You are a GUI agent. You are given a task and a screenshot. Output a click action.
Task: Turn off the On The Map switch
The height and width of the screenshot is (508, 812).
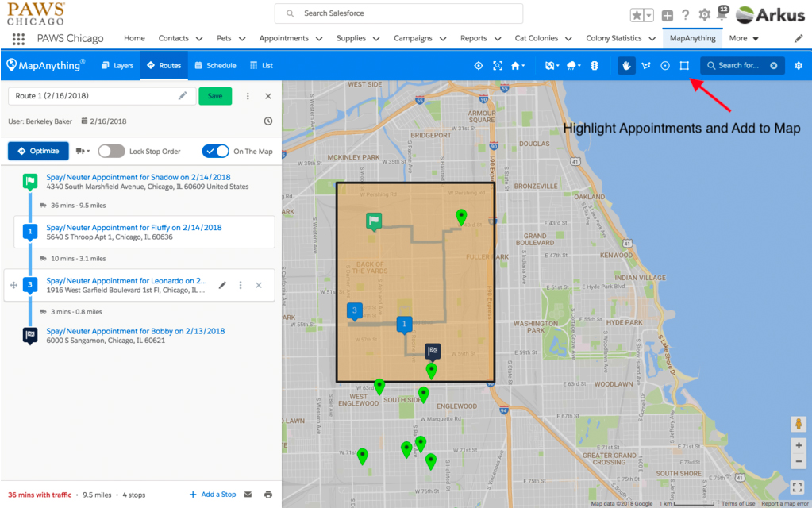[215, 151]
